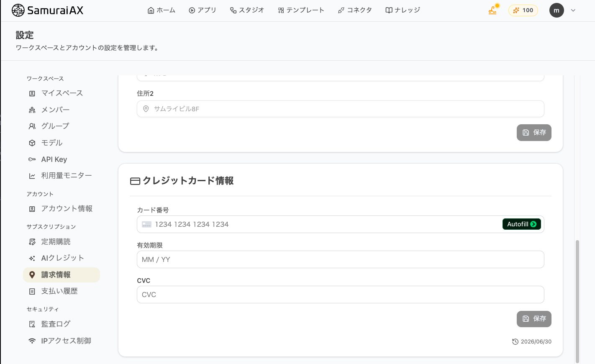Image resolution: width=595 pixels, height=364 pixels.
Task: Open 監査ログ in the sidebar
Action: [x=62, y=324]
